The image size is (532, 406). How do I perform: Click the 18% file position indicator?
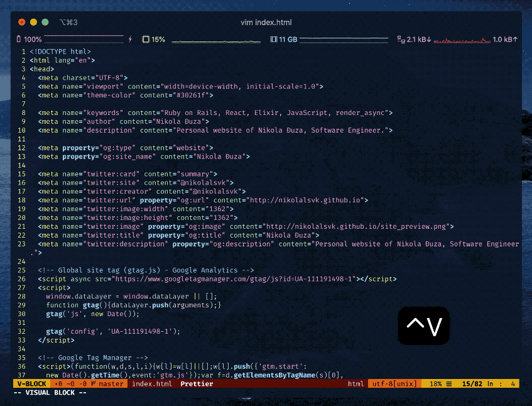click(435, 383)
